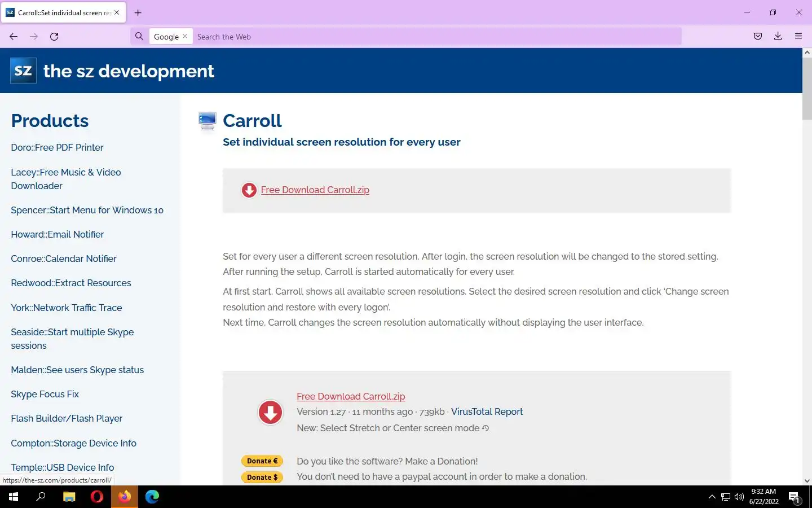Open Doro::Free PDF Printer product
This screenshot has height=508, width=812.
tap(57, 147)
